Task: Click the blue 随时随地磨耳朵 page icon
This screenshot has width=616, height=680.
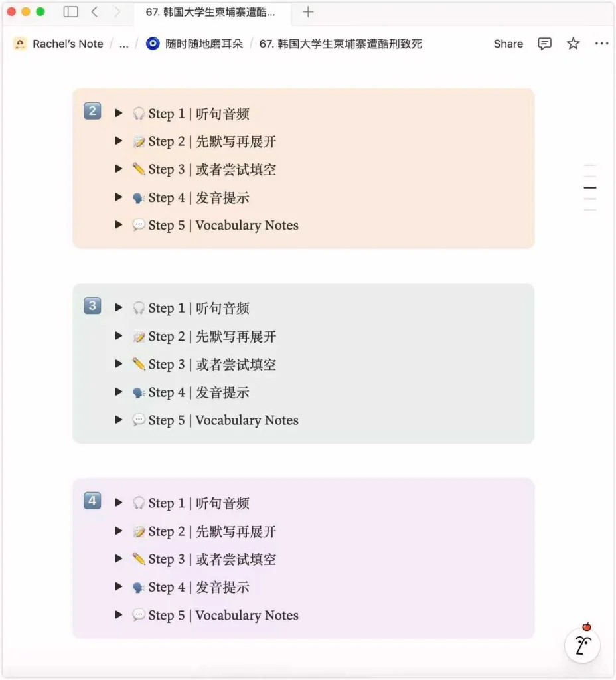Action: 152,44
